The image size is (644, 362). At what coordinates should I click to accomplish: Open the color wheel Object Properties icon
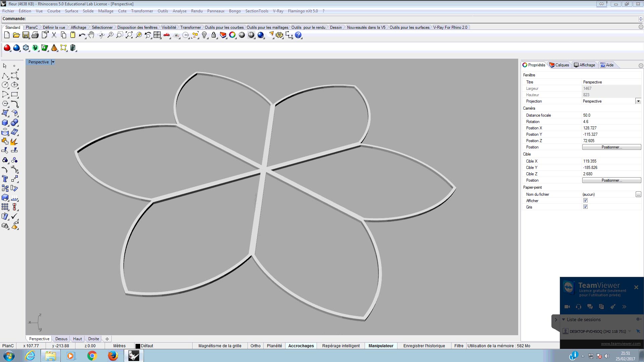click(232, 35)
